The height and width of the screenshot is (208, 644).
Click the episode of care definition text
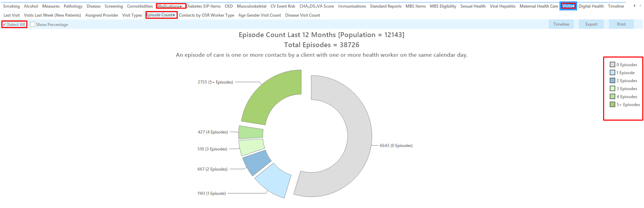(x=322, y=55)
